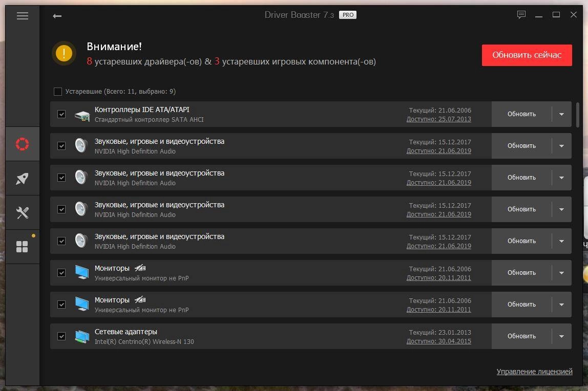
Task: Uncheck the topmost NVIDIA High Definition Audio checkbox
Action: (x=61, y=146)
